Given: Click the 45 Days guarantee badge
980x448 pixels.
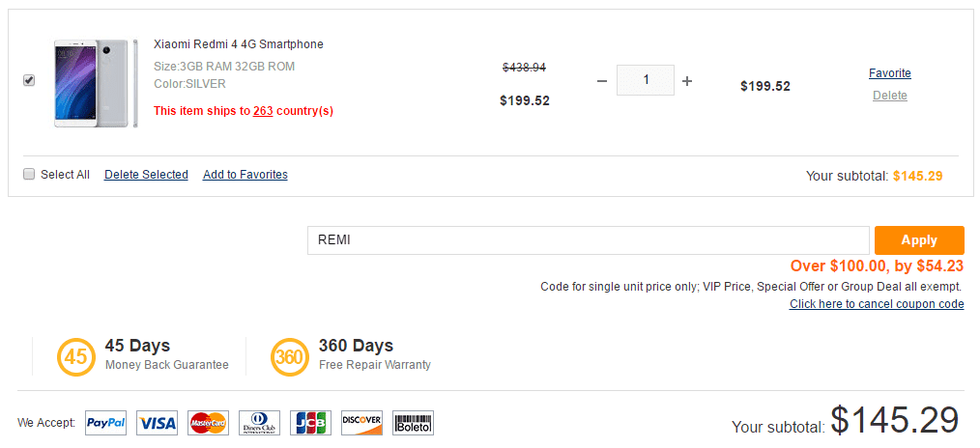Looking at the screenshot, I should tap(75, 356).
